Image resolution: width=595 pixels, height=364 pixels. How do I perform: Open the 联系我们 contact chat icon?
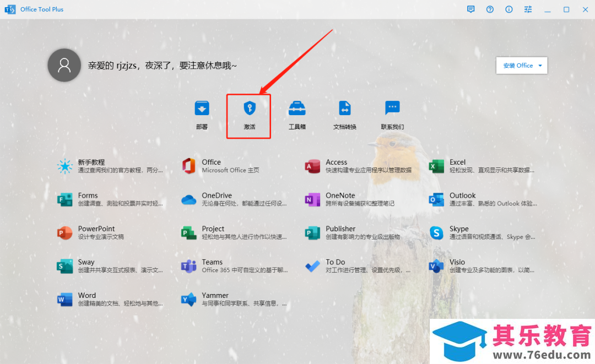coord(392,108)
